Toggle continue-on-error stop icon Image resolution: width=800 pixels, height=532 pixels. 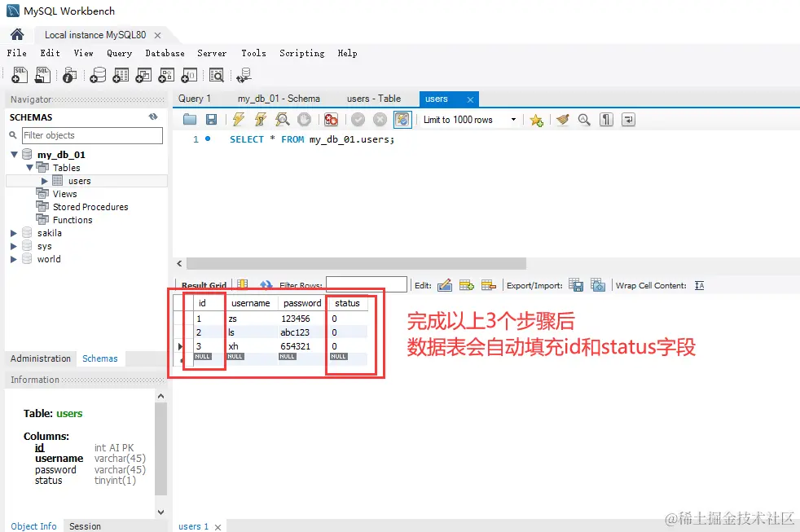click(x=331, y=120)
